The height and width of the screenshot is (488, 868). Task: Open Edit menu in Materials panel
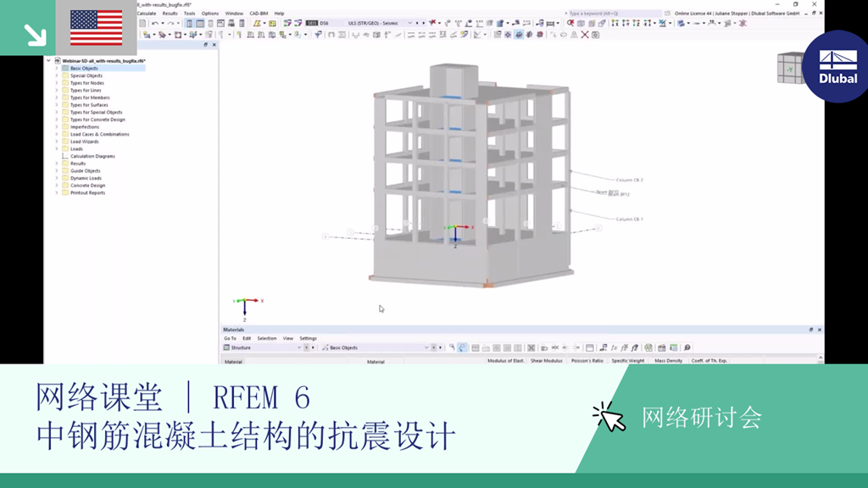pyautogui.click(x=247, y=338)
